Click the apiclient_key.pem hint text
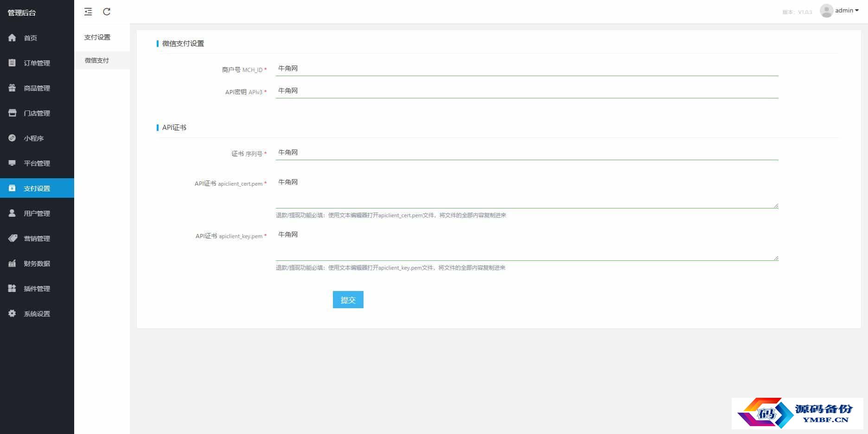The height and width of the screenshot is (434, 868). 390,268
